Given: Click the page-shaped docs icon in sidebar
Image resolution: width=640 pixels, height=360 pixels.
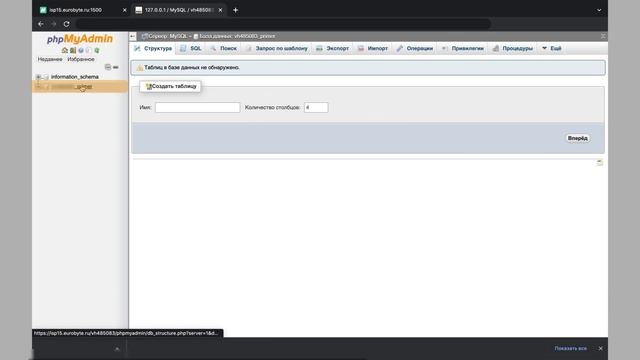Looking at the screenshot, I should tap(89, 50).
